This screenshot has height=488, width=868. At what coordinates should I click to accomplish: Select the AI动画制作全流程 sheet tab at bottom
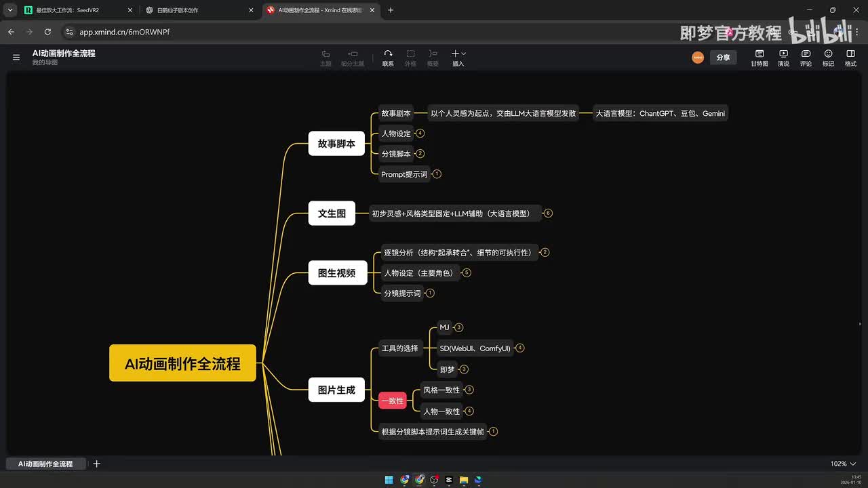tap(45, 464)
